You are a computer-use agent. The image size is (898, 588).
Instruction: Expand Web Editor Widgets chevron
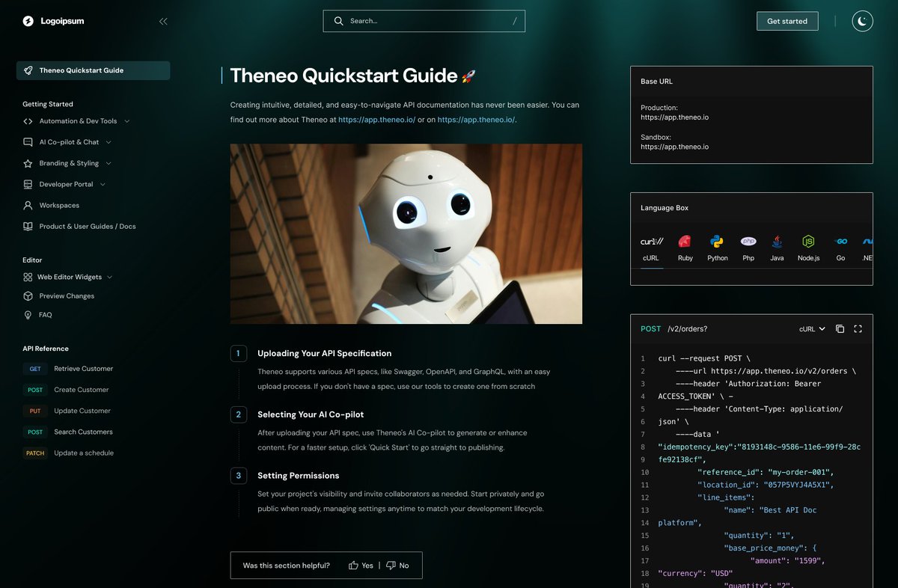[110, 277]
